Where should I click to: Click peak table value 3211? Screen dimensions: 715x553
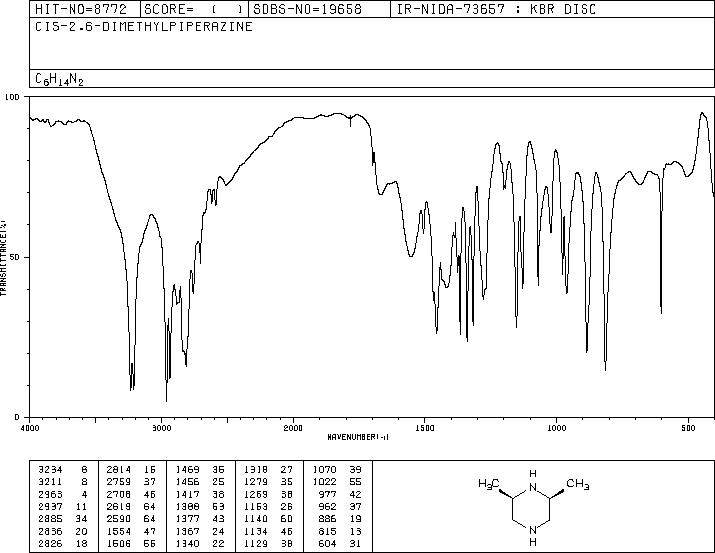(50, 482)
